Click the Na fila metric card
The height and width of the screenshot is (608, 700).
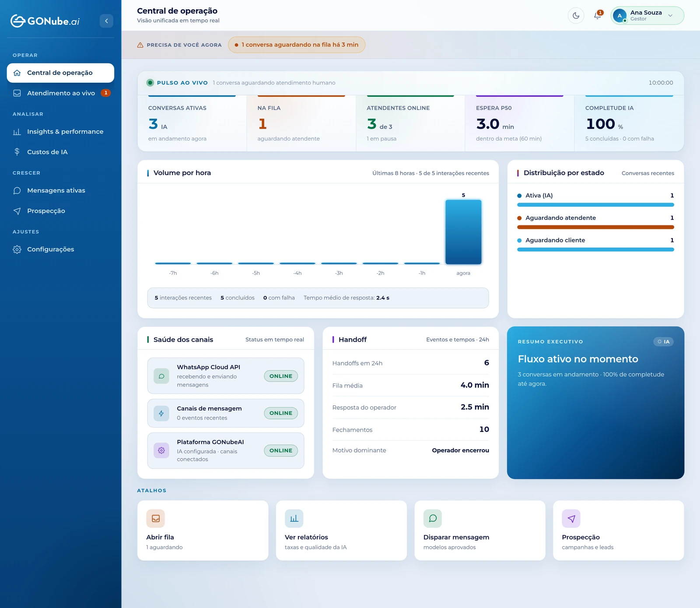(x=301, y=123)
